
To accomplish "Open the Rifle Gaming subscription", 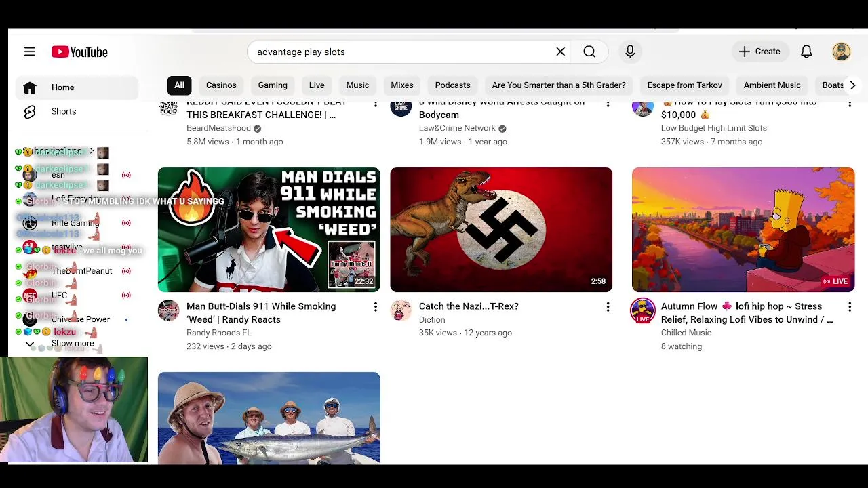I will coord(77,223).
